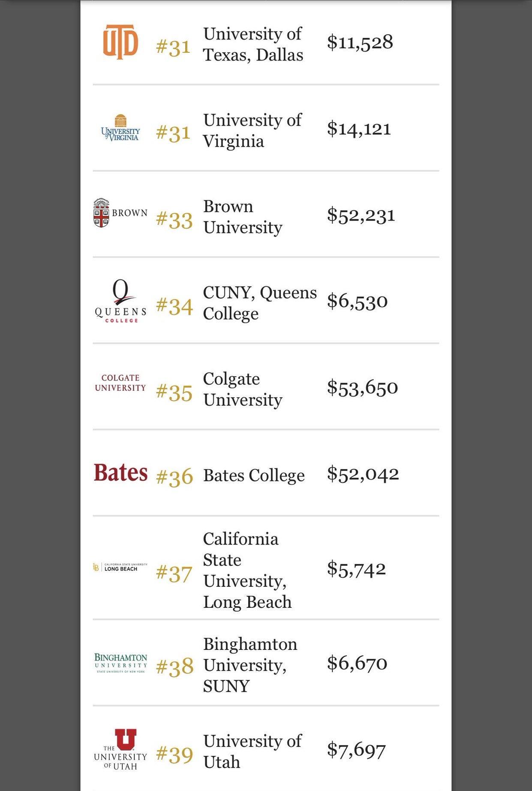Click the #33 rank number
Viewport: 532px width, 791px height.
[x=174, y=220]
